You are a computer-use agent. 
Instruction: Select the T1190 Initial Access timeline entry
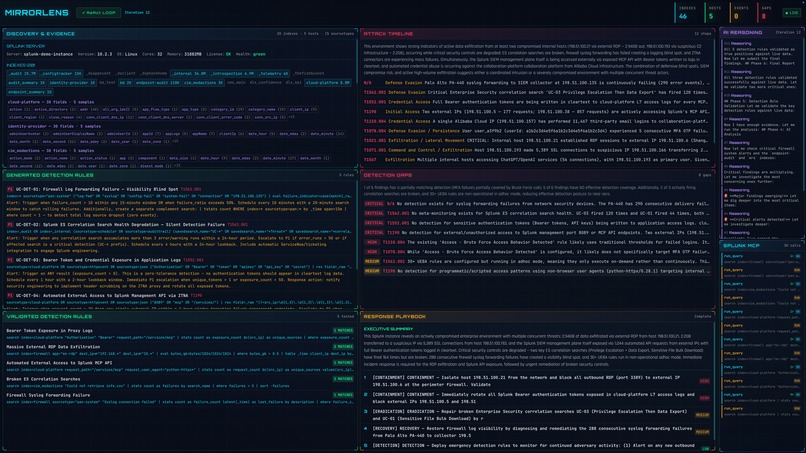pos(537,112)
